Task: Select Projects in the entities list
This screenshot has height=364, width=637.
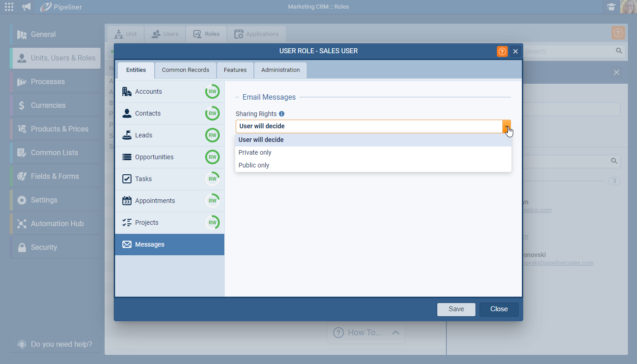Action: tap(147, 222)
